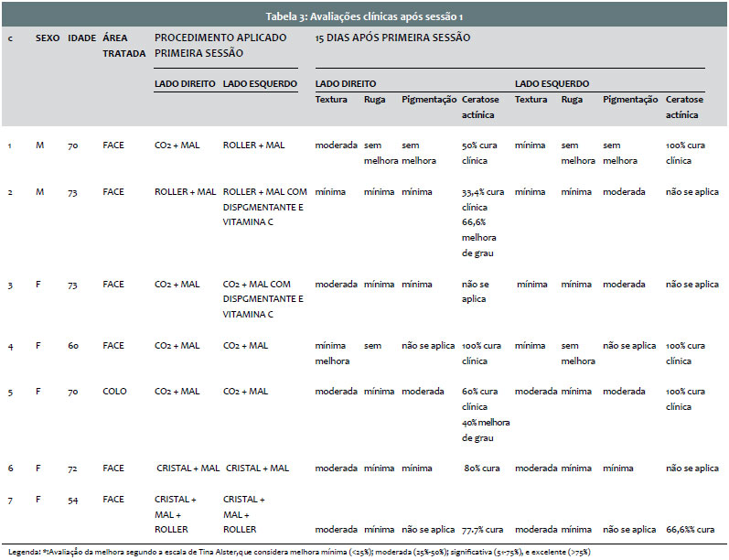Select the 'Ceratose actínica' header at far right
This screenshot has height=560, width=729.
pyautogui.click(x=685, y=107)
